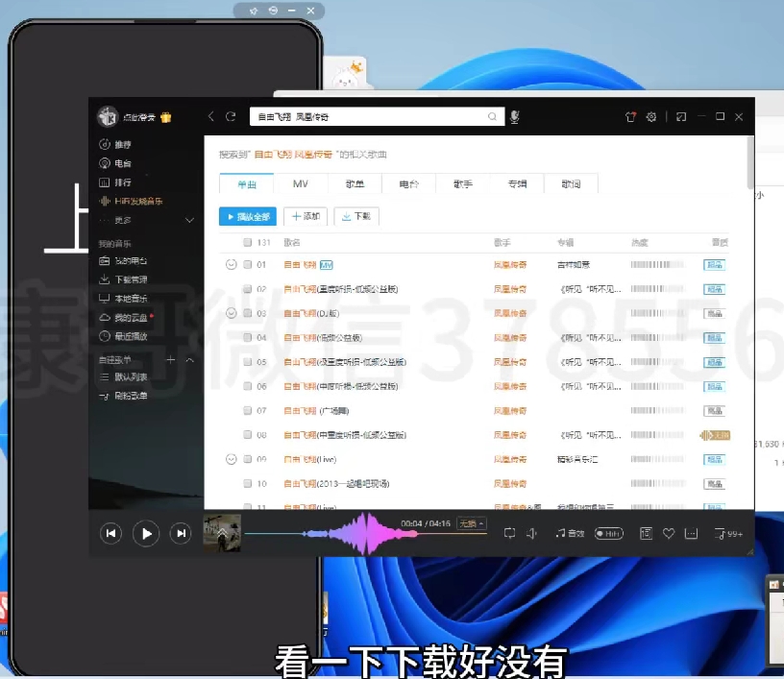The image size is (784, 679).
Task: Click the search magnifier icon
Action: [x=493, y=116]
